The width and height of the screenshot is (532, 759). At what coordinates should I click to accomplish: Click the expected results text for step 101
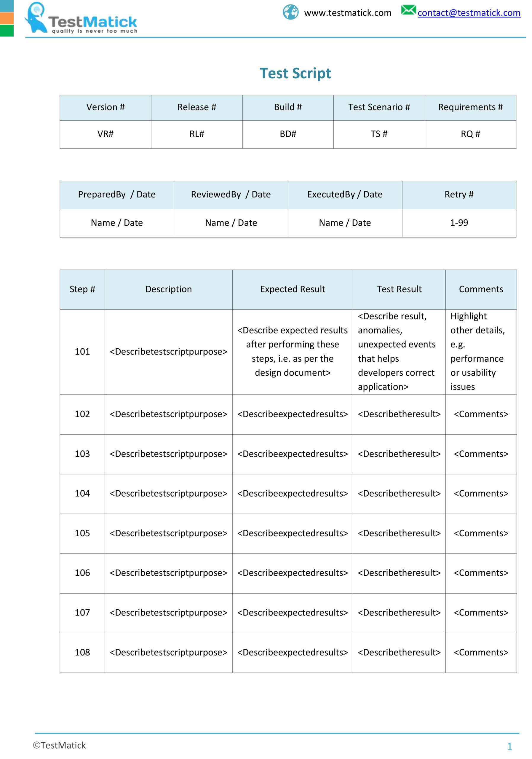[x=293, y=352]
